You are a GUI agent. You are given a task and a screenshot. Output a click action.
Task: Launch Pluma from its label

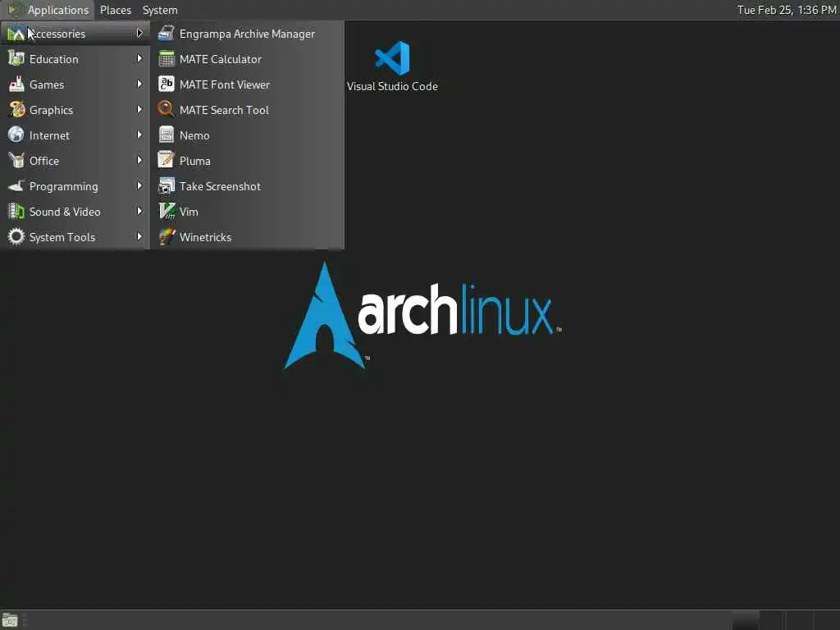(195, 161)
